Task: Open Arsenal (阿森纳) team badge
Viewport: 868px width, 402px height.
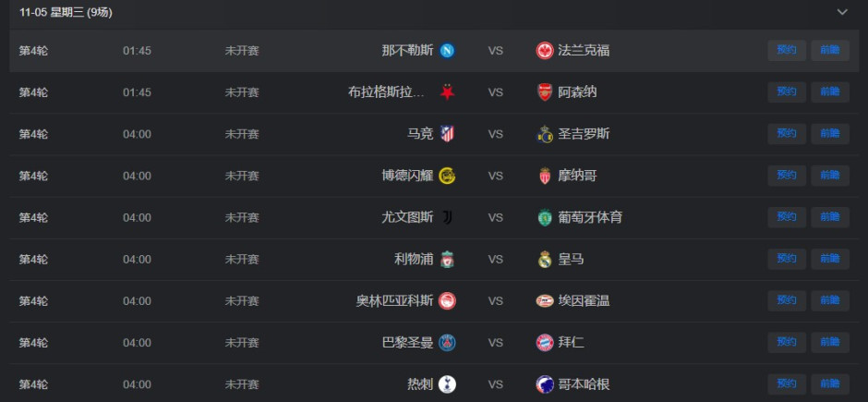Action: 545,92
